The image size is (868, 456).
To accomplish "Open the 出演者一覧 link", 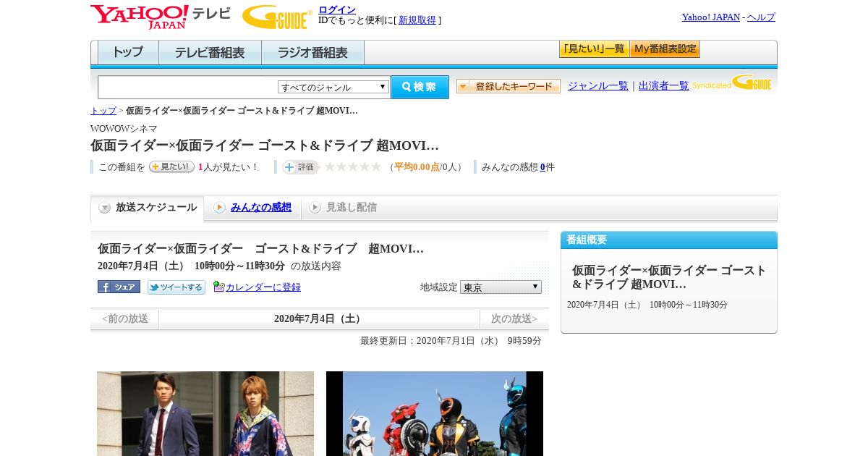I will (x=664, y=85).
